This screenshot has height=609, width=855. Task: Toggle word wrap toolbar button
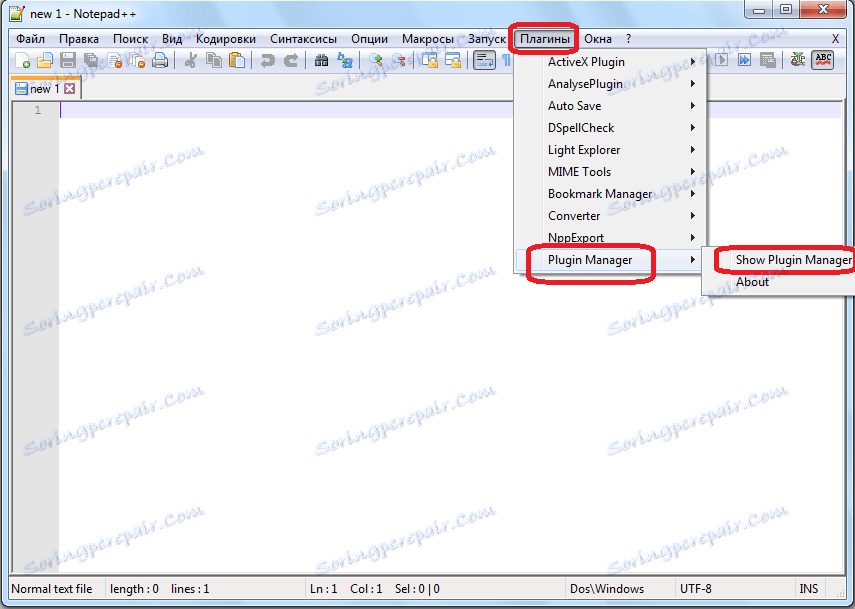point(484,60)
